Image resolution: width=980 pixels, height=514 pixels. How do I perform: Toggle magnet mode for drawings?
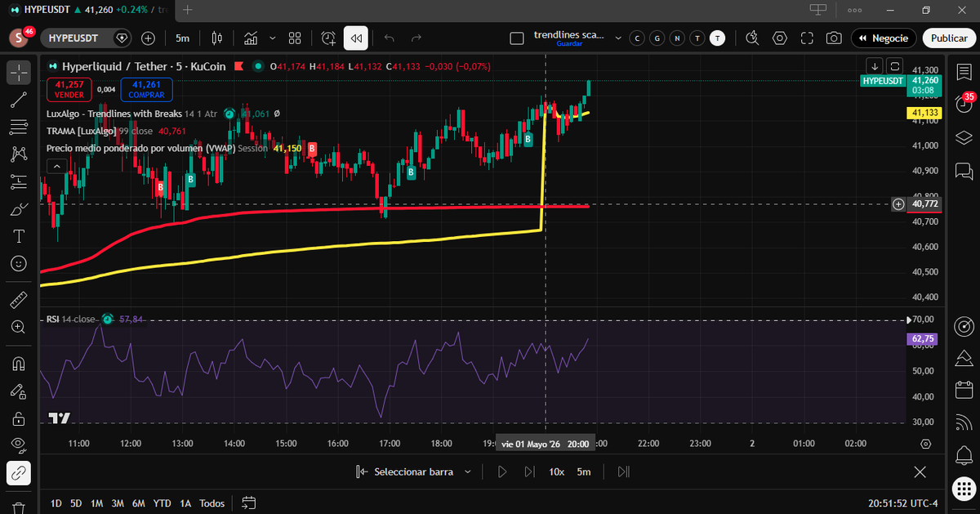[19, 363]
